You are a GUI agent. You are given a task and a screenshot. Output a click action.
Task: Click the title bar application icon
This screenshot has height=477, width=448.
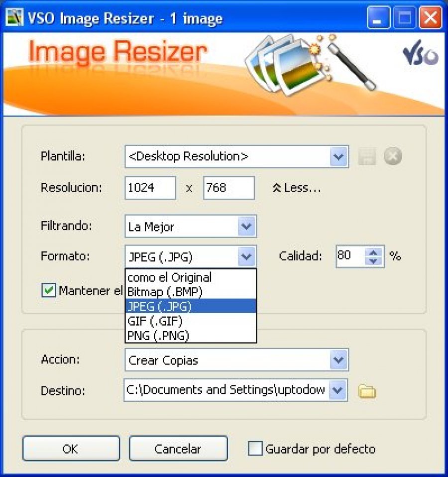tap(14, 19)
